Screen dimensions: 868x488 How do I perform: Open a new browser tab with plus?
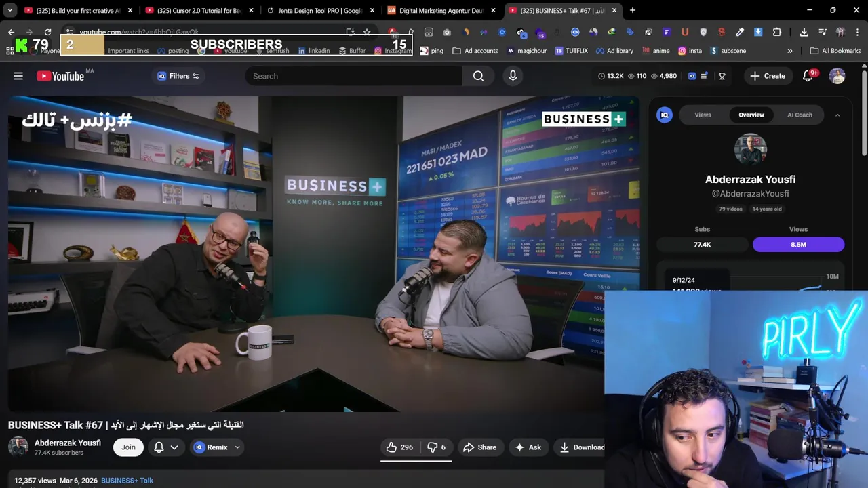pos(632,10)
